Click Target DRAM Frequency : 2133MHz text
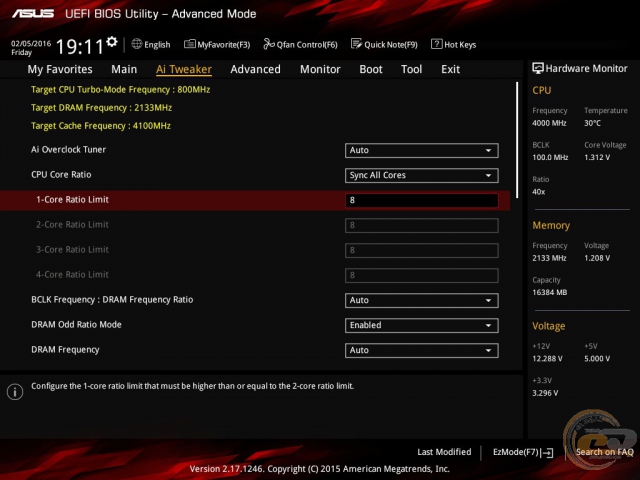640x480 pixels. (x=101, y=108)
